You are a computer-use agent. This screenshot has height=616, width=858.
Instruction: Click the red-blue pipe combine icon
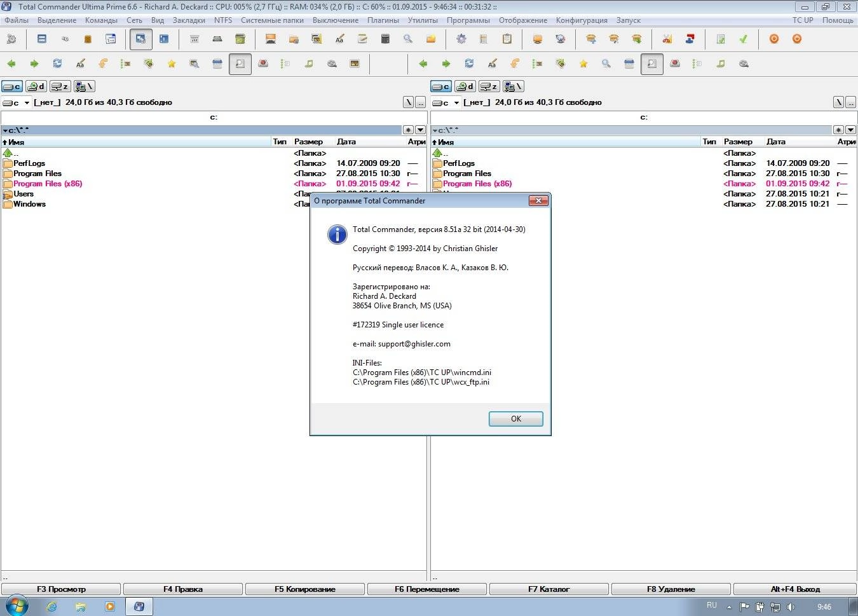pyautogui.click(x=690, y=39)
